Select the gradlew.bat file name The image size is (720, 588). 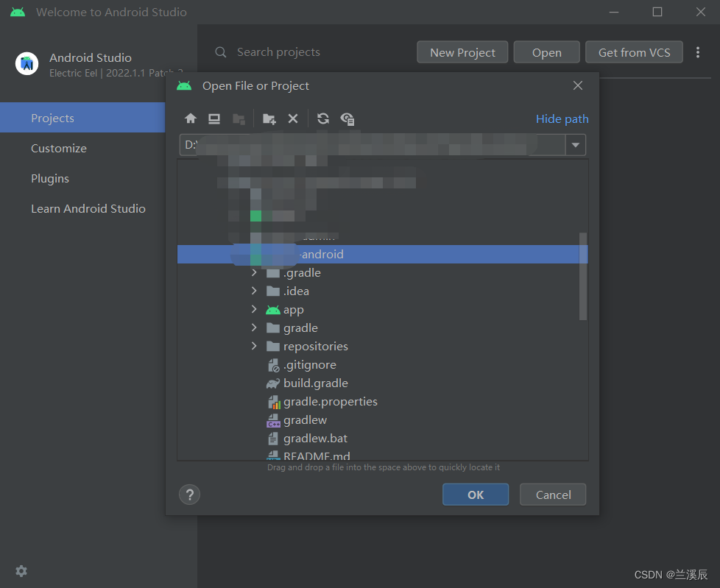[315, 439]
